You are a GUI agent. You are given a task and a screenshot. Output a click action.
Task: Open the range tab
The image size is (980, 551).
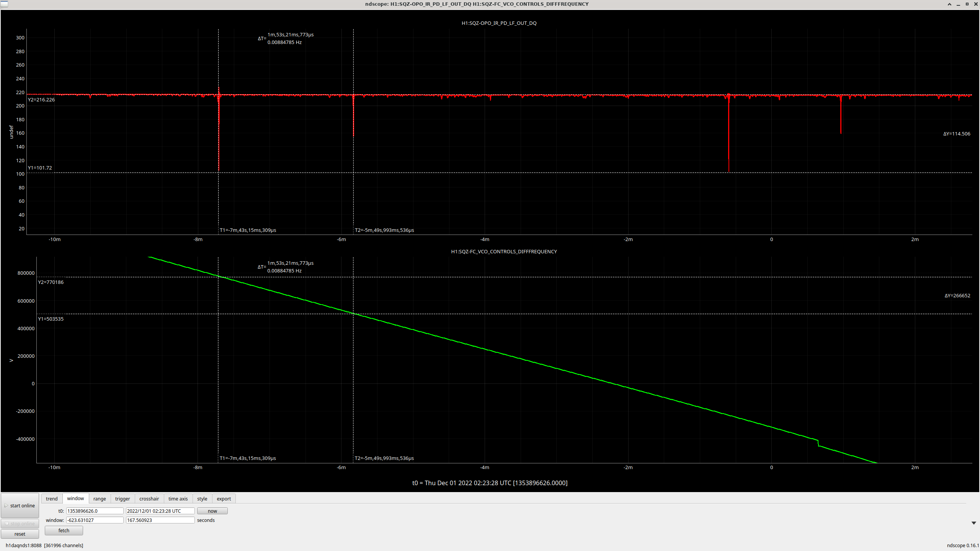click(x=100, y=499)
